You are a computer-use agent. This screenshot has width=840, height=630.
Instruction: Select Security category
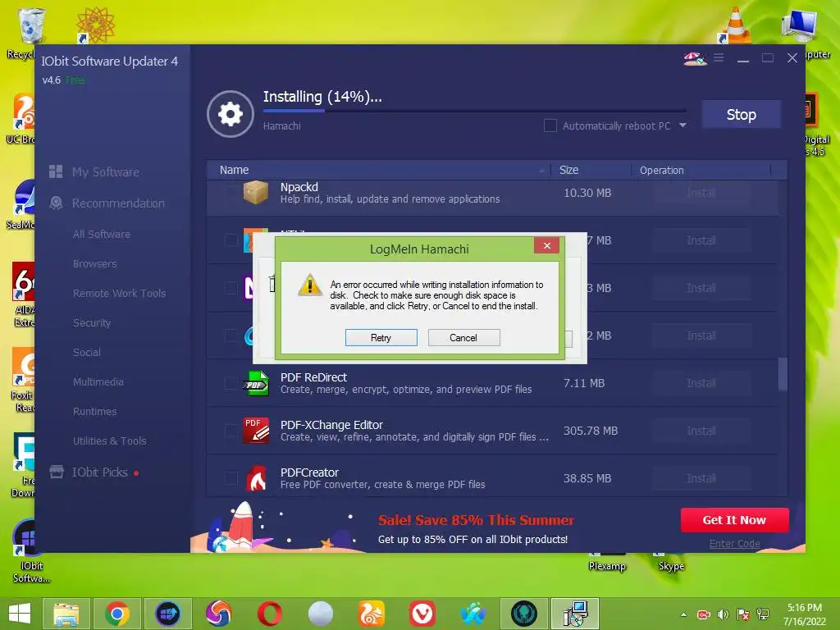(x=92, y=322)
